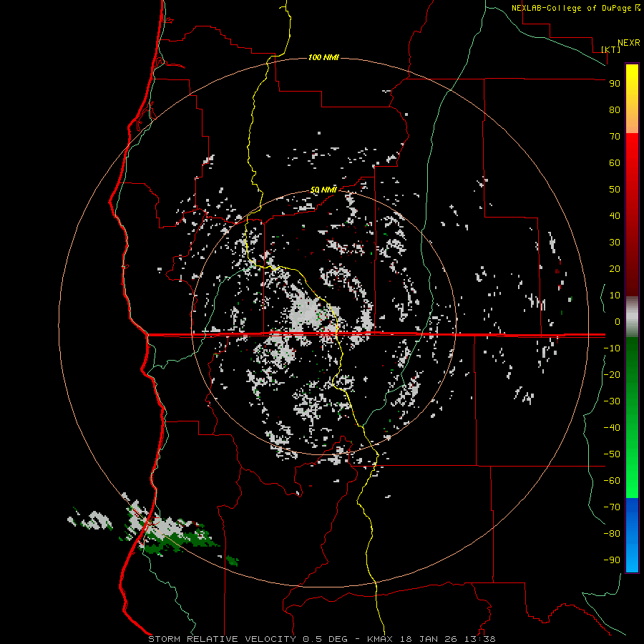Click the Storm Relative Velocity caption at bottom
Viewport: 644px width, 644px height.
[x=321, y=639]
